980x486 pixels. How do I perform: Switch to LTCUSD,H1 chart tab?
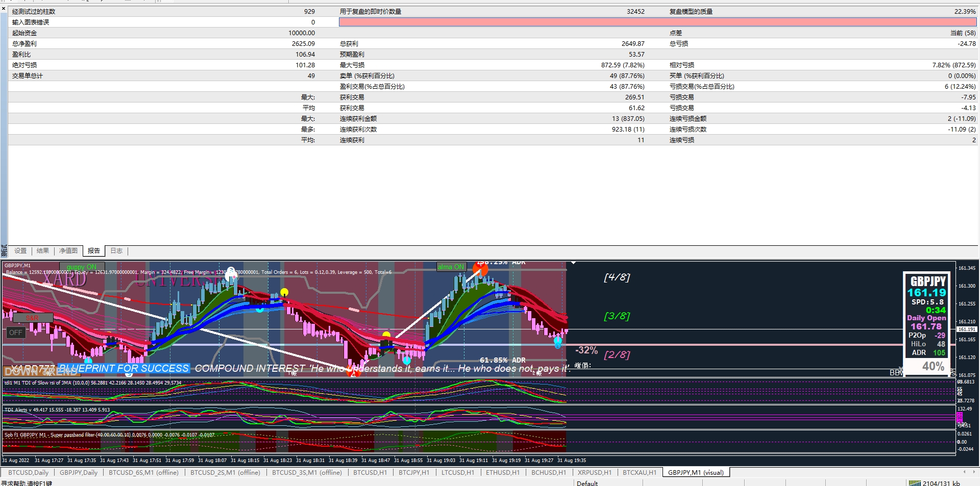click(x=458, y=473)
